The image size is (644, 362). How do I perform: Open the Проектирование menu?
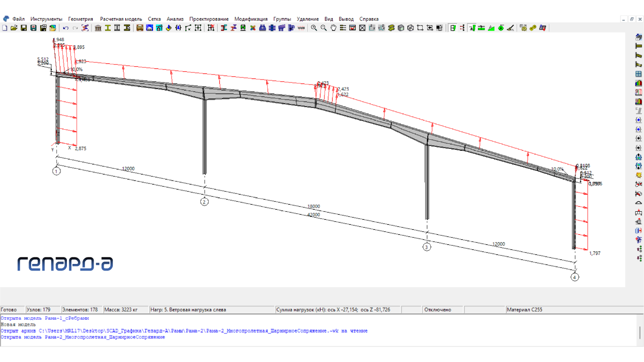click(x=209, y=19)
